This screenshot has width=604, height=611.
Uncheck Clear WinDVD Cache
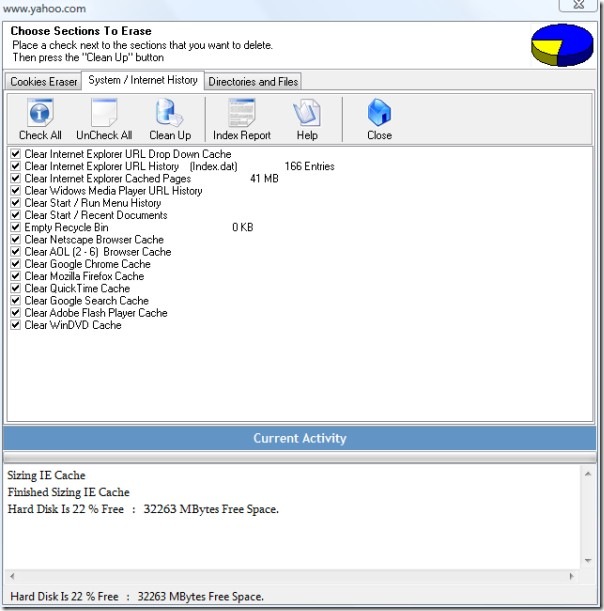click(x=16, y=325)
